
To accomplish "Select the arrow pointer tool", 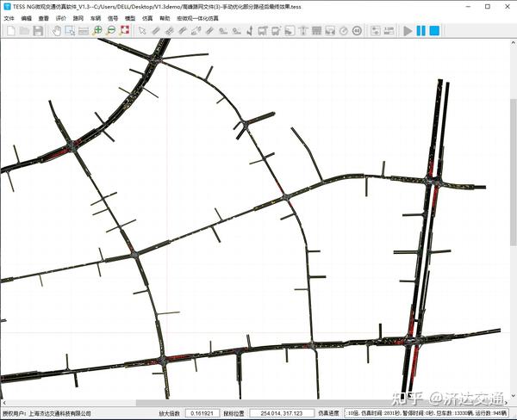I will (143, 31).
